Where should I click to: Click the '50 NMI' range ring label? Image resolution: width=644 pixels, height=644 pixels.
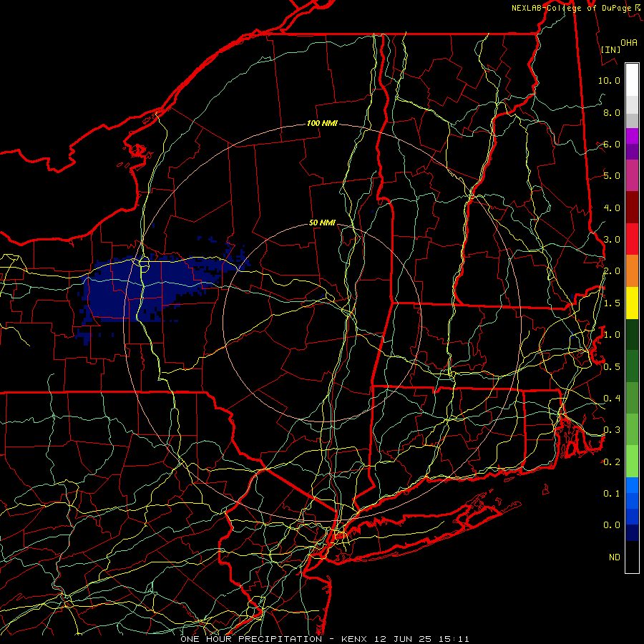pyautogui.click(x=322, y=223)
